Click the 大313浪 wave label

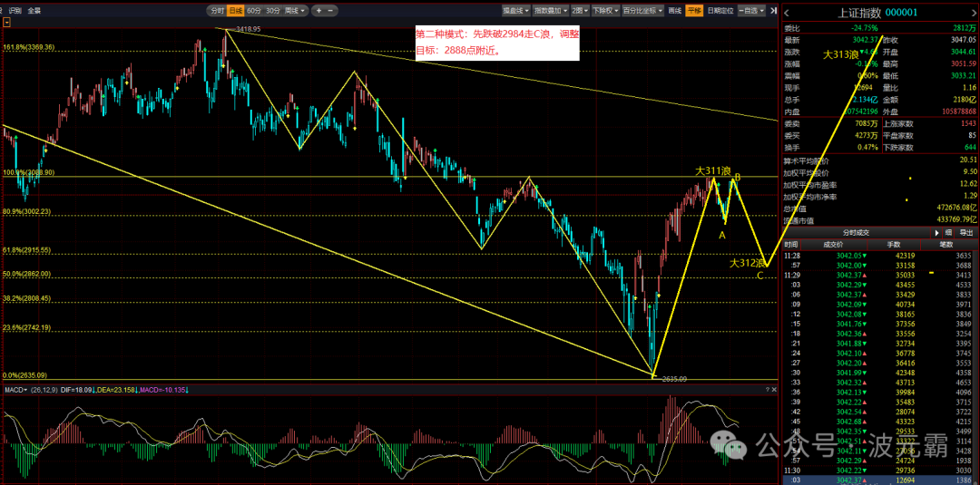coord(840,55)
